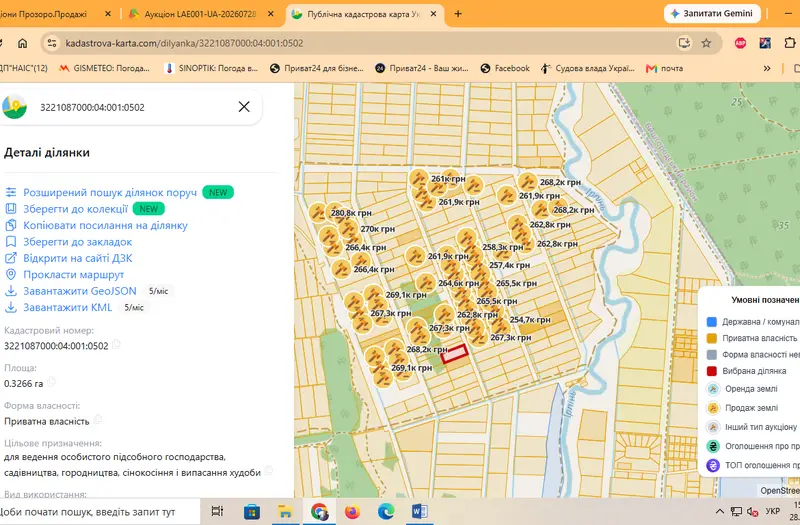Viewport: 800px width, 525px height.
Task: Click auction marker labeled 270к грн
Action: (348, 229)
